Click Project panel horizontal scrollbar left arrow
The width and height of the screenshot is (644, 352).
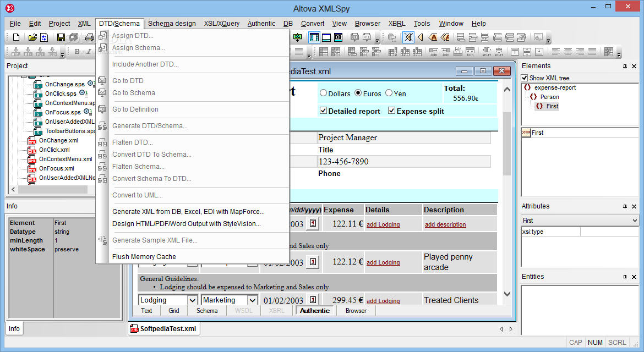(14, 189)
